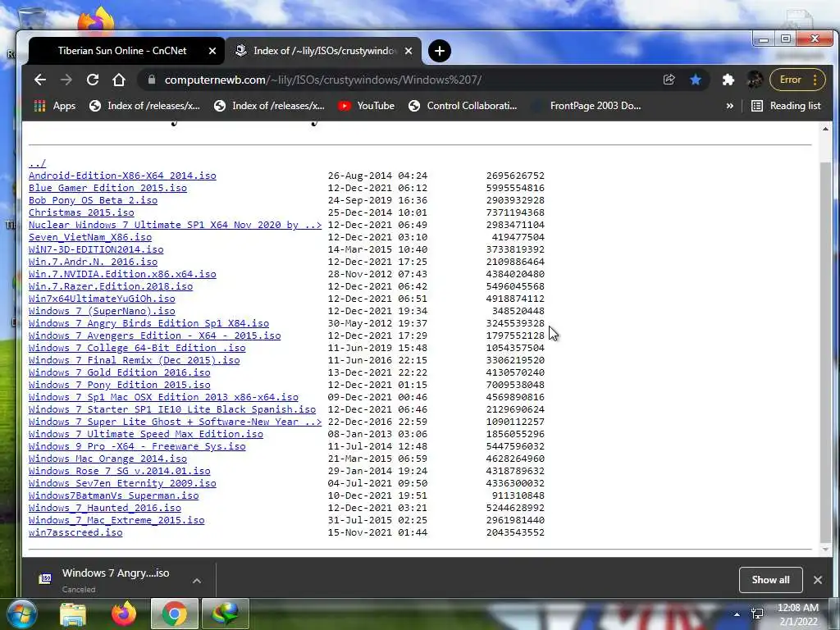The width and height of the screenshot is (840, 630).
Task: Switch to Tiberian Sun Online tab
Action: tap(122, 51)
